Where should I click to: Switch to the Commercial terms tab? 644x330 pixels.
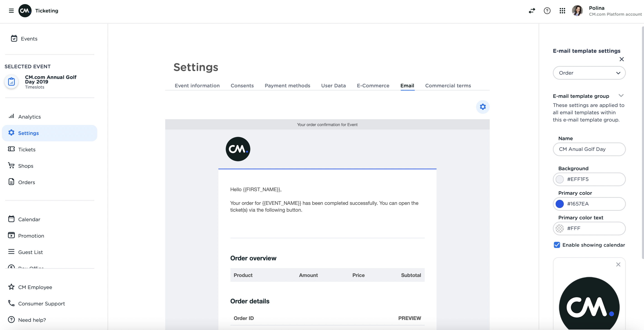tap(448, 86)
